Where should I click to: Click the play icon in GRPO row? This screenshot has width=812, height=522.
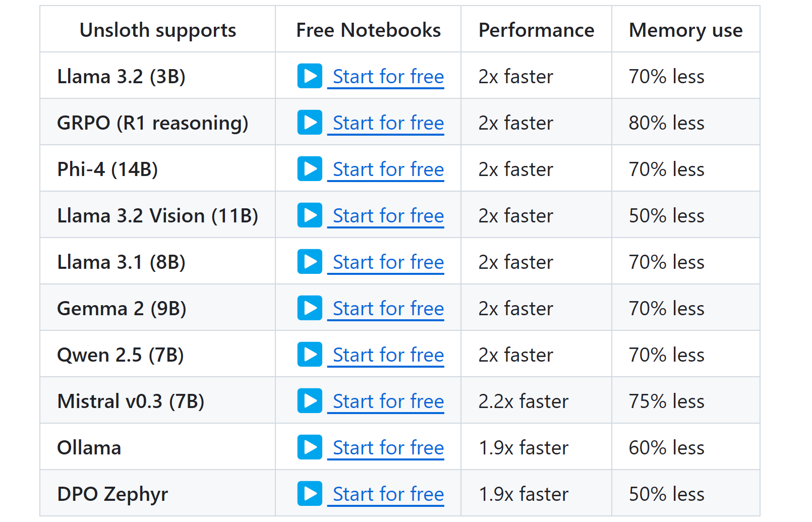(310, 123)
